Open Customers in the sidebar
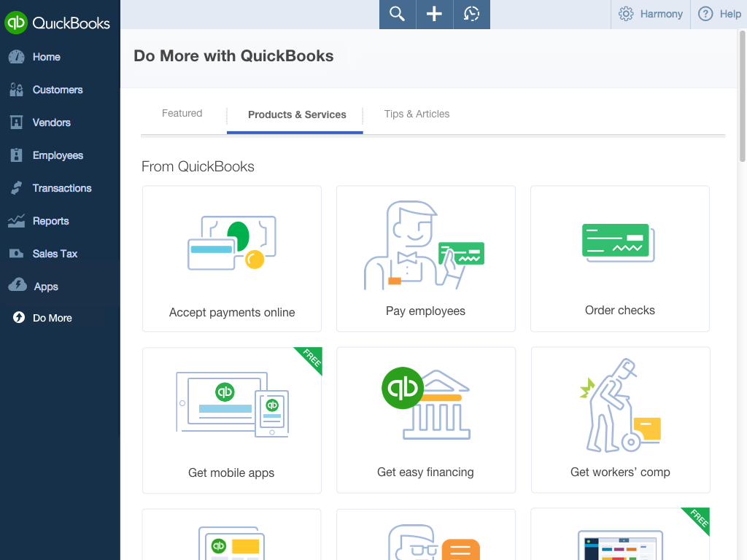The width and height of the screenshot is (747, 560). (58, 90)
